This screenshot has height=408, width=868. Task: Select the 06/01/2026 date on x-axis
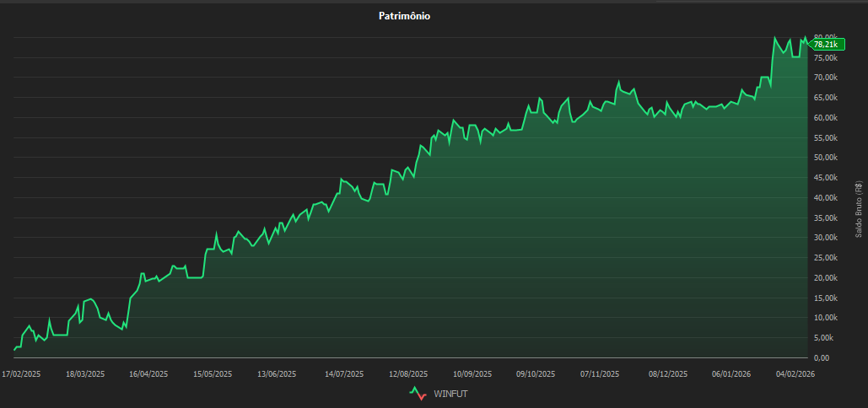731,373
